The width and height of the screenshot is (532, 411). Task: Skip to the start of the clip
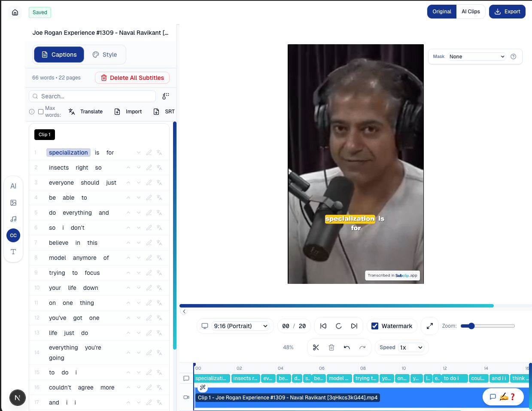(323, 326)
